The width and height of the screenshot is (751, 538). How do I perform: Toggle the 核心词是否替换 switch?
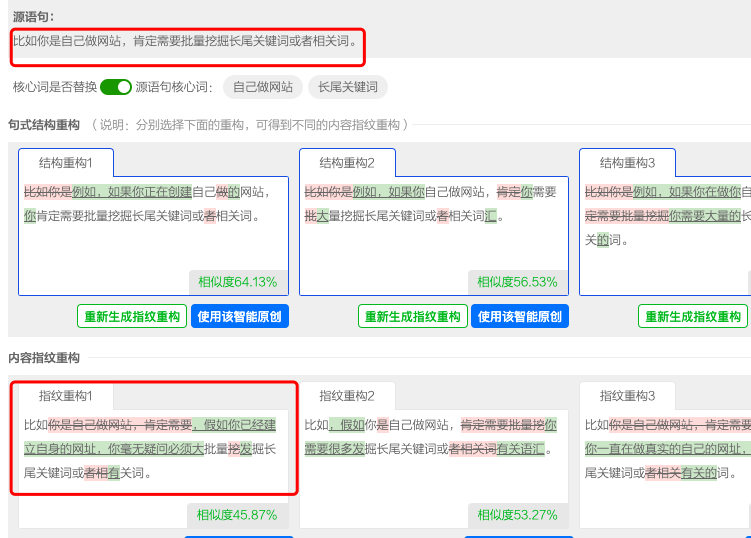(x=116, y=87)
